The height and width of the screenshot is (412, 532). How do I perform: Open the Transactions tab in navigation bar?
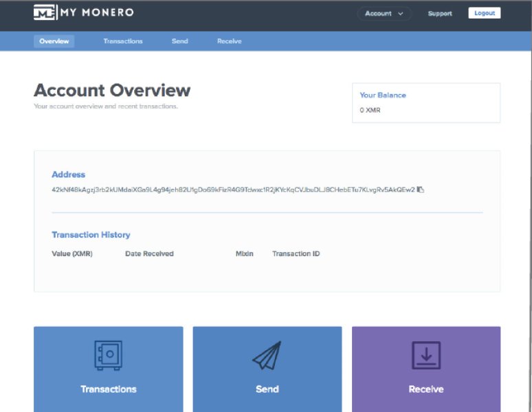point(123,41)
